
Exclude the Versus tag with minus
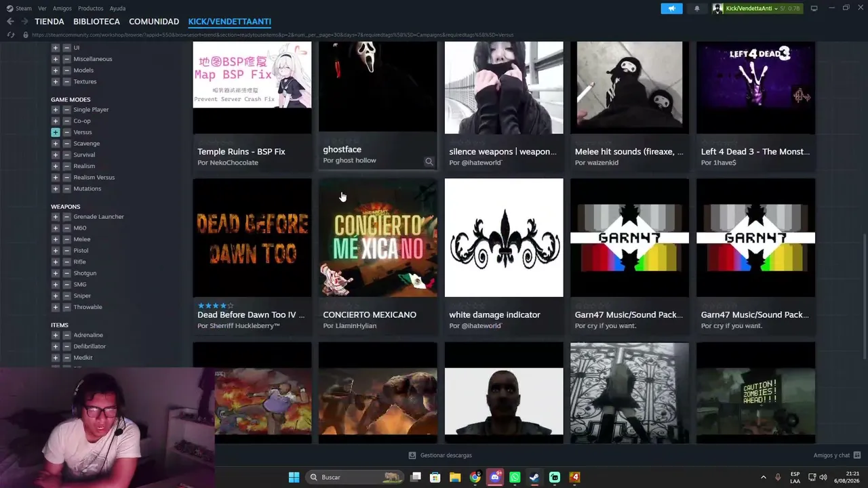click(66, 132)
